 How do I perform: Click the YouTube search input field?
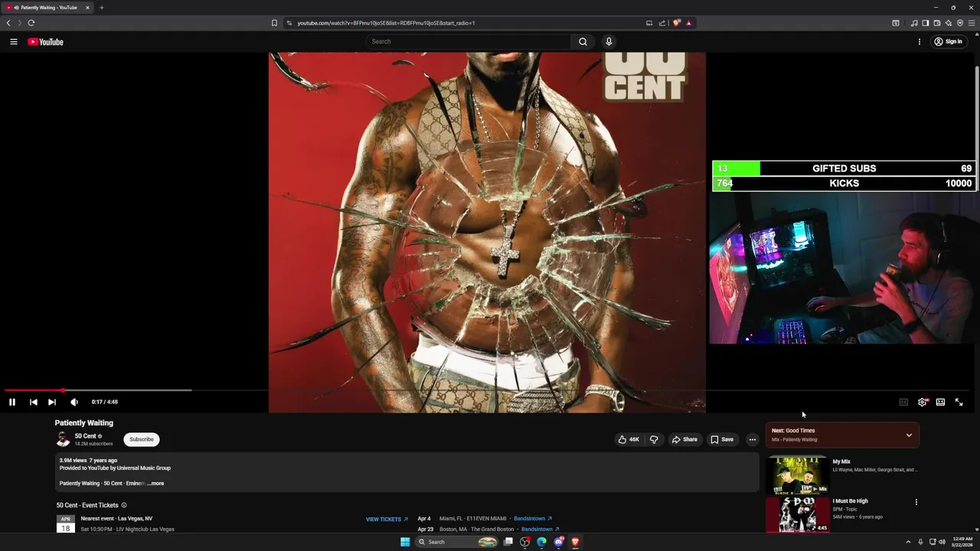[469, 41]
